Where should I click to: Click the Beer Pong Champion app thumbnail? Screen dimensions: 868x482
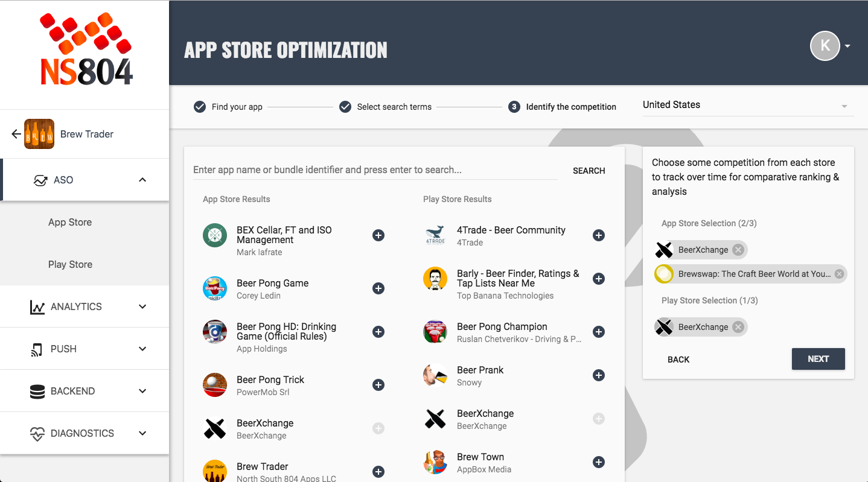435,332
